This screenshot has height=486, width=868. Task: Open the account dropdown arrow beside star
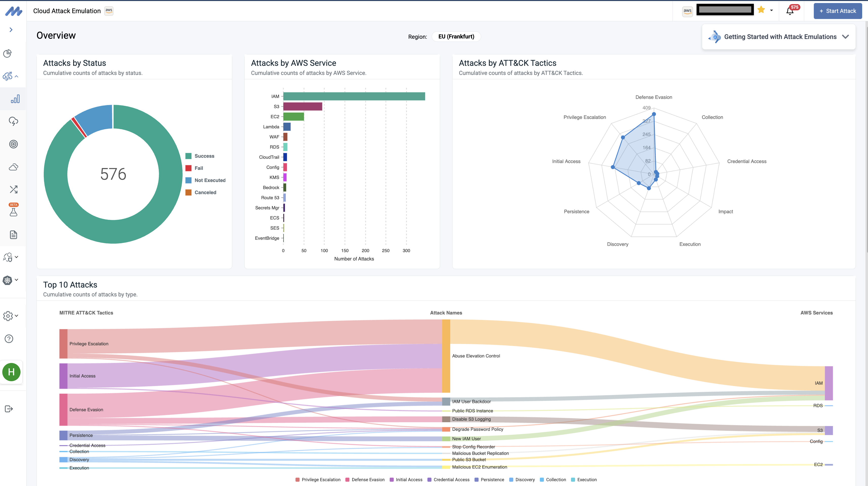[772, 10]
